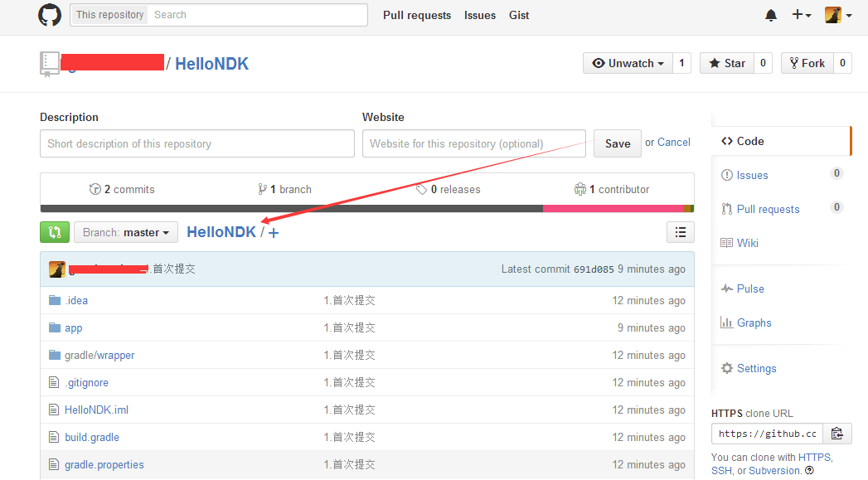
Task: Open the GitHub Octocat home logo
Action: (x=49, y=15)
